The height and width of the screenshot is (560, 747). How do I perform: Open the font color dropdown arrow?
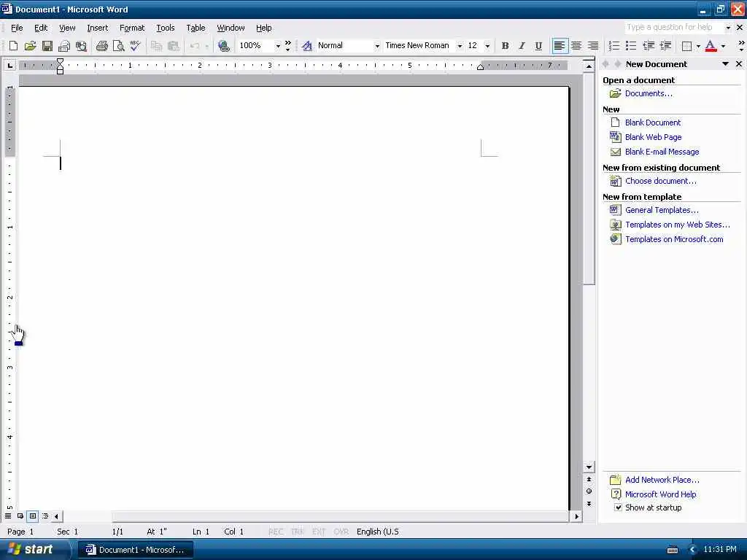(x=723, y=46)
